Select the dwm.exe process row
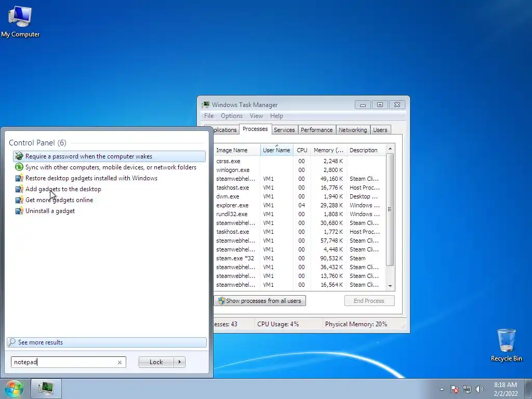 click(x=300, y=196)
